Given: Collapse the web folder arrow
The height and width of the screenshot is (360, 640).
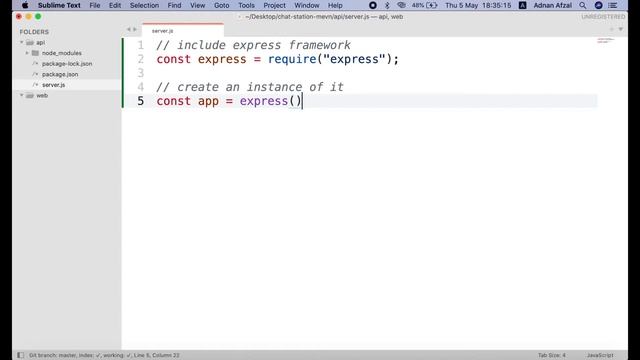Looking at the screenshot, I should (22, 96).
